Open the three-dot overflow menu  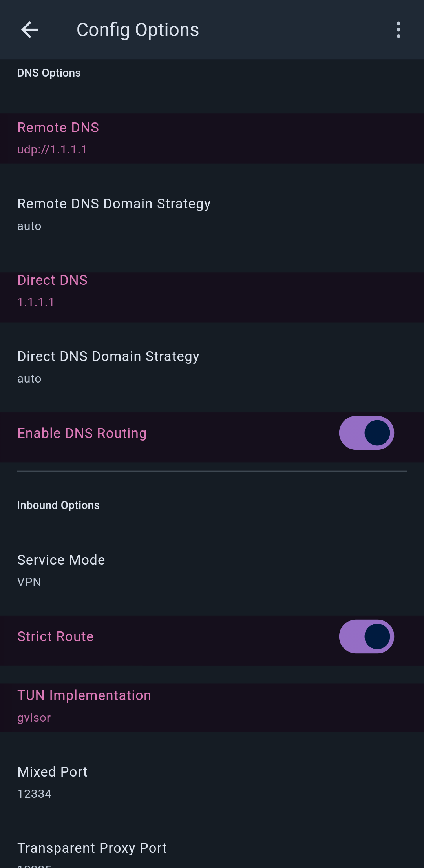[x=398, y=30]
